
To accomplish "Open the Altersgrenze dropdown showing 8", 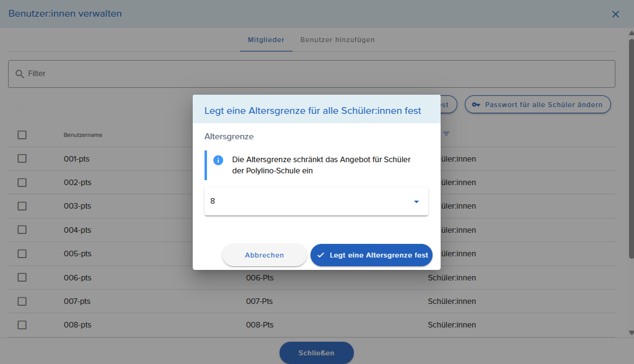I will (x=316, y=202).
